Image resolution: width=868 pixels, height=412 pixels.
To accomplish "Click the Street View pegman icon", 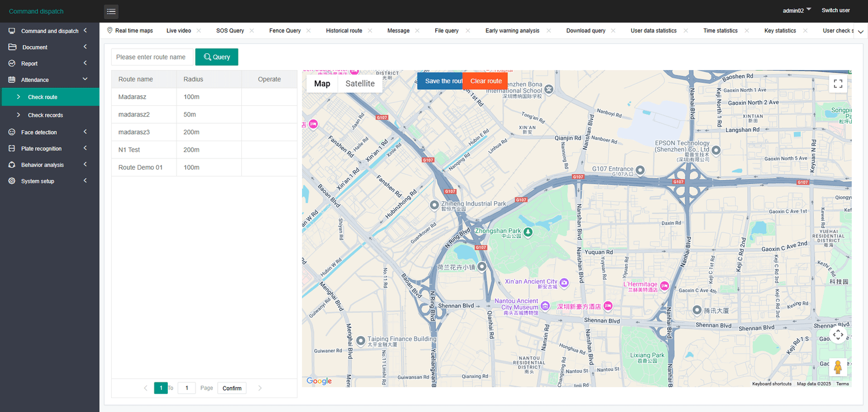I will (837, 367).
